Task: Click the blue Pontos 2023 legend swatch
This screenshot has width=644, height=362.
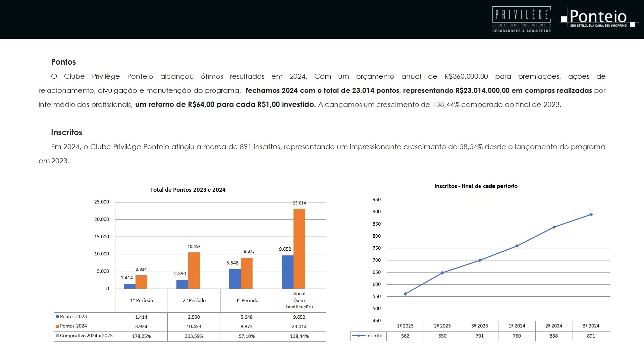Action: [57, 317]
